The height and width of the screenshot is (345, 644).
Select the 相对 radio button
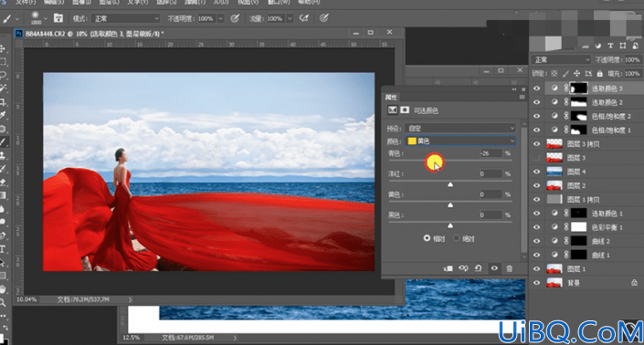pyautogui.click(x=428, y=238)
